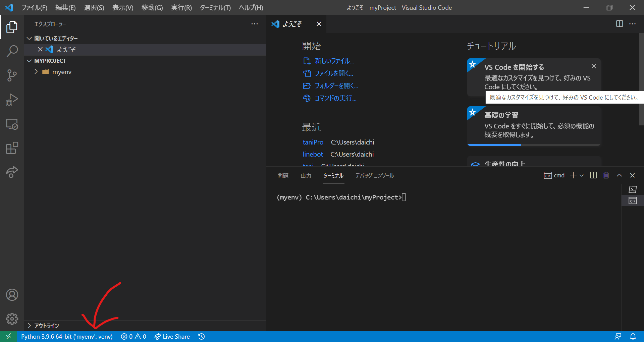Open the Remote Explorer view
The image size is (644, 342).
pos(12,124)
